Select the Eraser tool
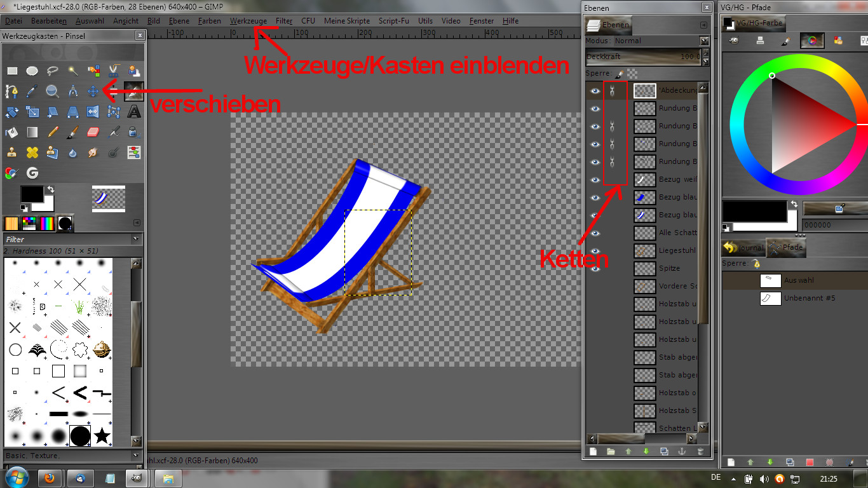Viewport: 868px width, 488px height. [x=93, y=133]
